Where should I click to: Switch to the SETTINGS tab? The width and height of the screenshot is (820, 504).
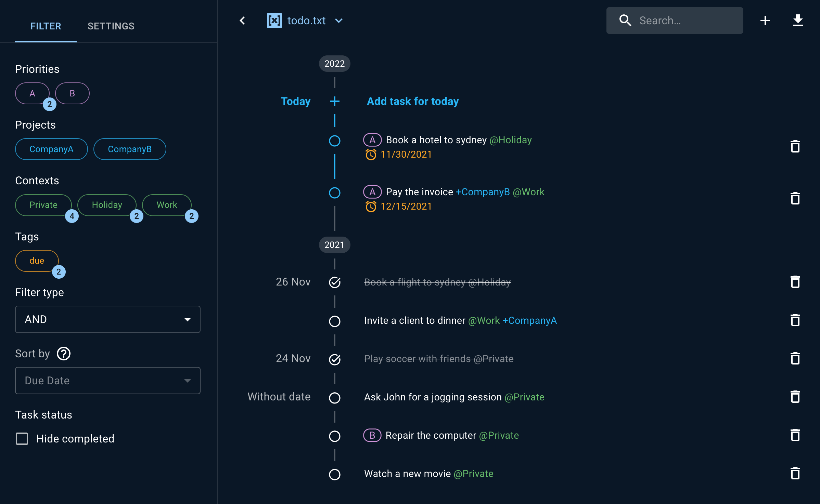pyautogui.click(x=111, y=26)
